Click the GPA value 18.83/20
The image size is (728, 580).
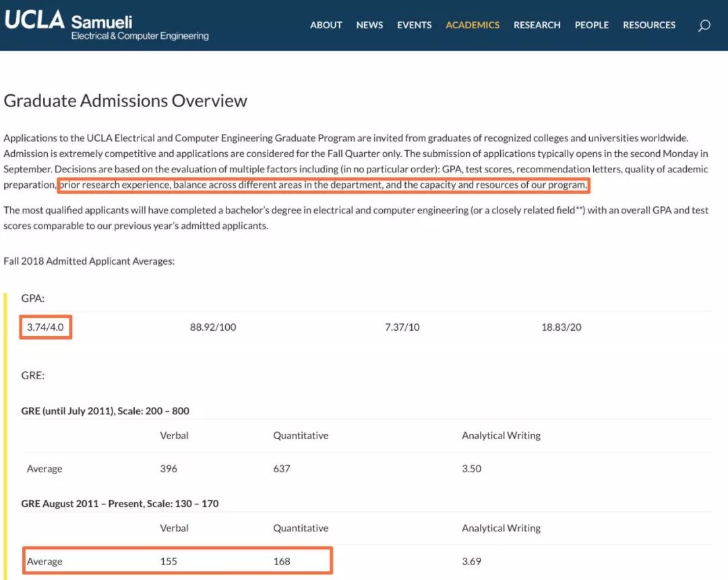[561, 327]
